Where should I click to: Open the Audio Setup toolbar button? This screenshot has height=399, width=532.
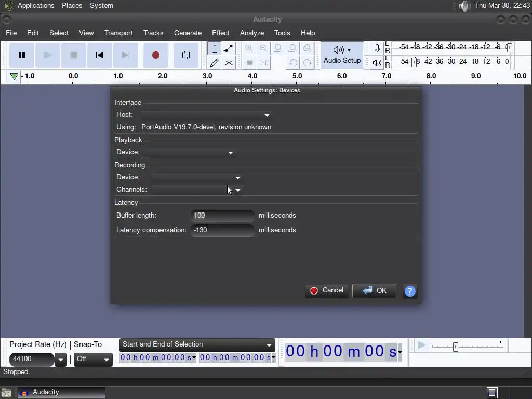tap(342, 55)
